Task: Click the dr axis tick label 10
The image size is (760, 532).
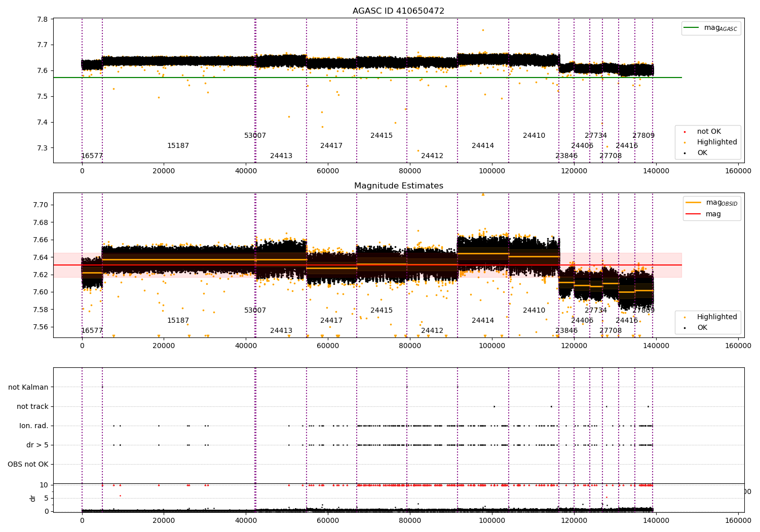Action: pyautogui.click(x=44, y=485)
